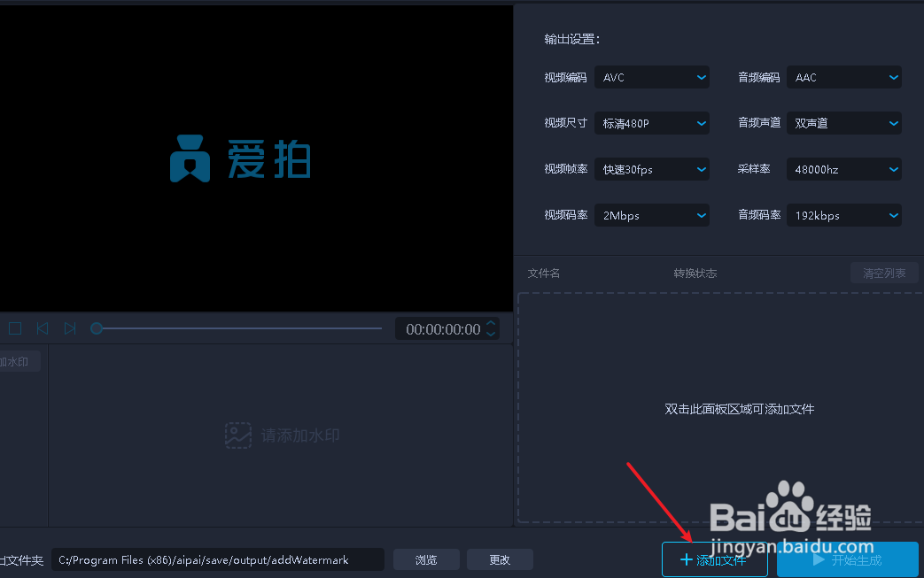Click the 更改 button

[500, 559]
